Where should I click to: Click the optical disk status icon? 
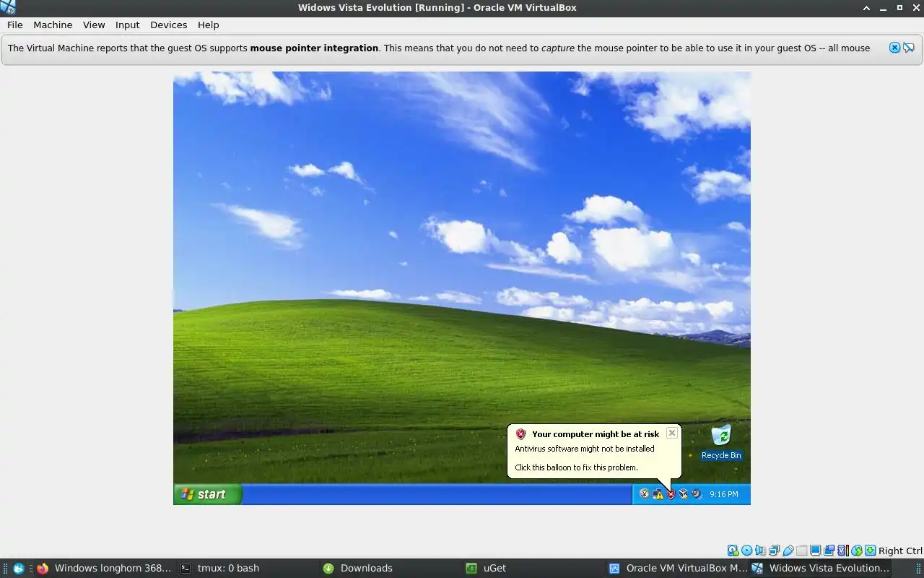[x=747, y=551]
